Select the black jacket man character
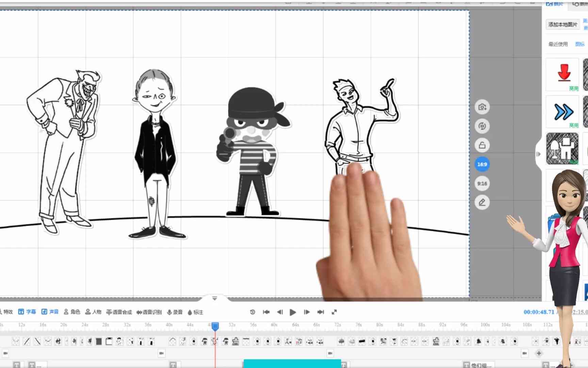 pyautogui.click(x=156, y=153)
